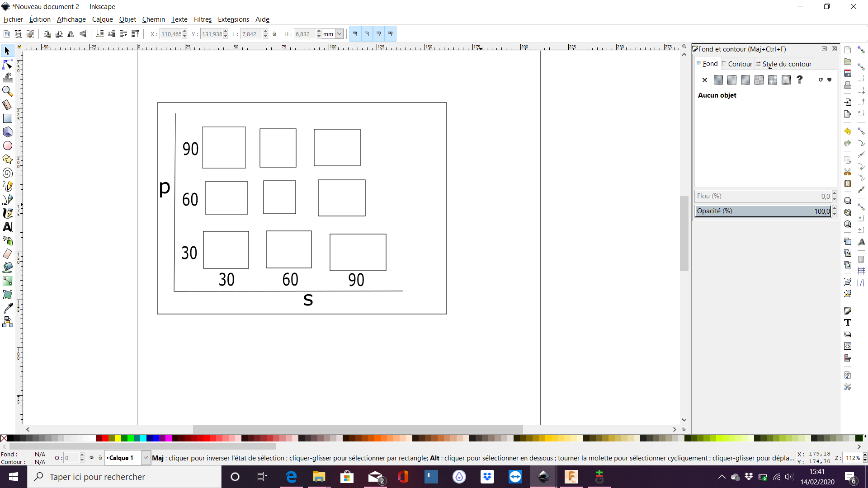Select the Node editing tool
The image size is (868, 488).
(7, 64)
